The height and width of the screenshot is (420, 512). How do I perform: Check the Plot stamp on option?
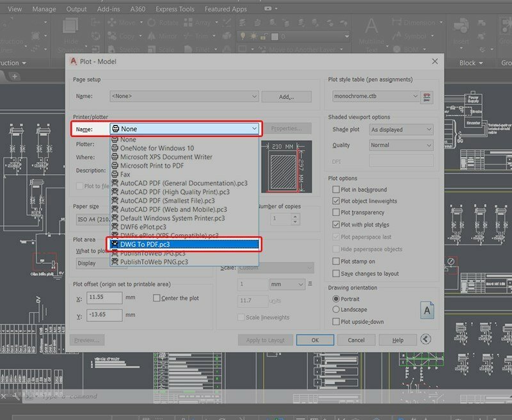pyautogui.click(x=336, y=261)
